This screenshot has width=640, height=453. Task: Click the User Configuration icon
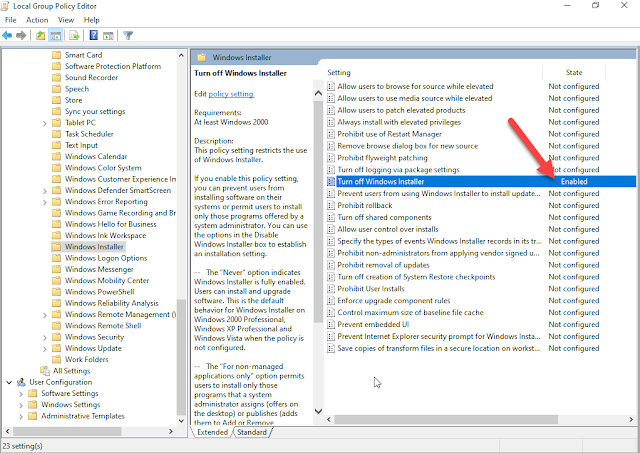tap(21, 382)
